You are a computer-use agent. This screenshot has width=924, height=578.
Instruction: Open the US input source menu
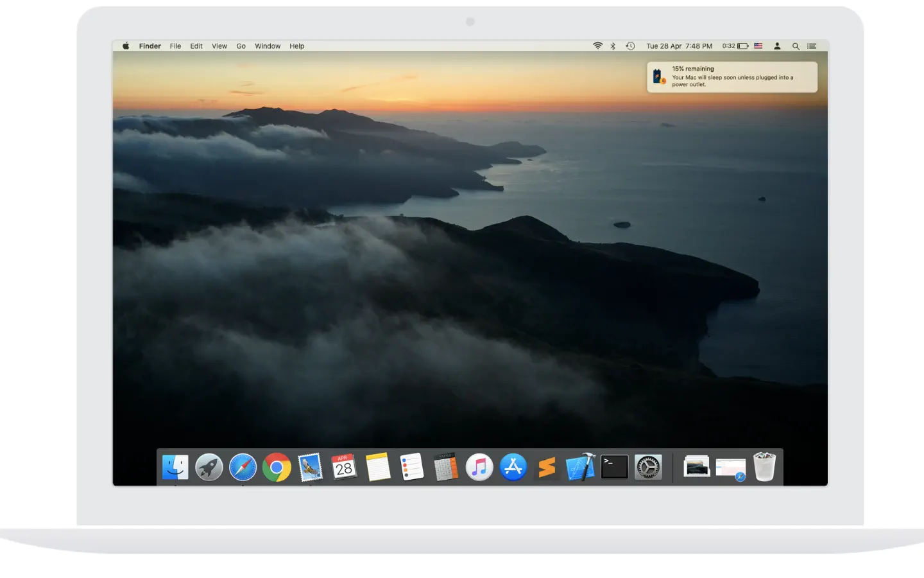click(758, 46)
